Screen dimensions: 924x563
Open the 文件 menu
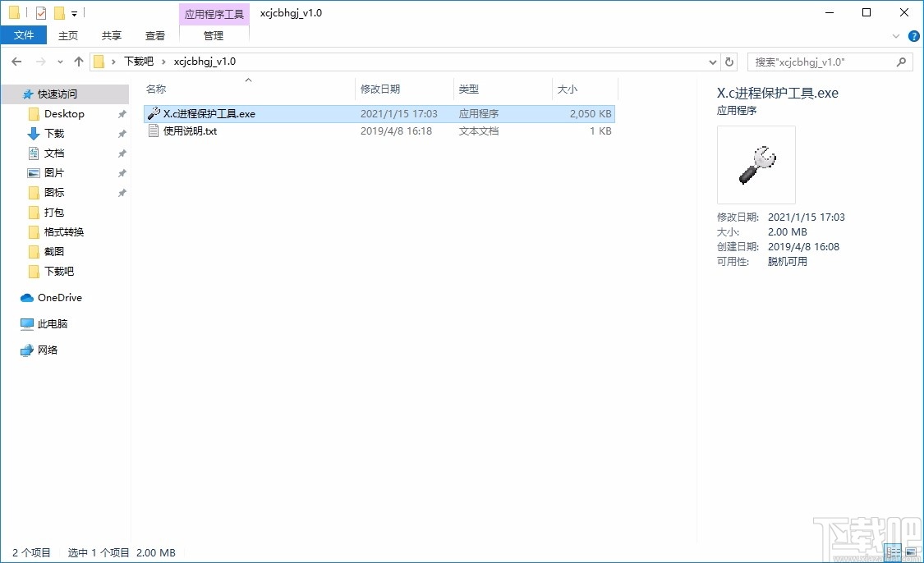coord(24,35)
